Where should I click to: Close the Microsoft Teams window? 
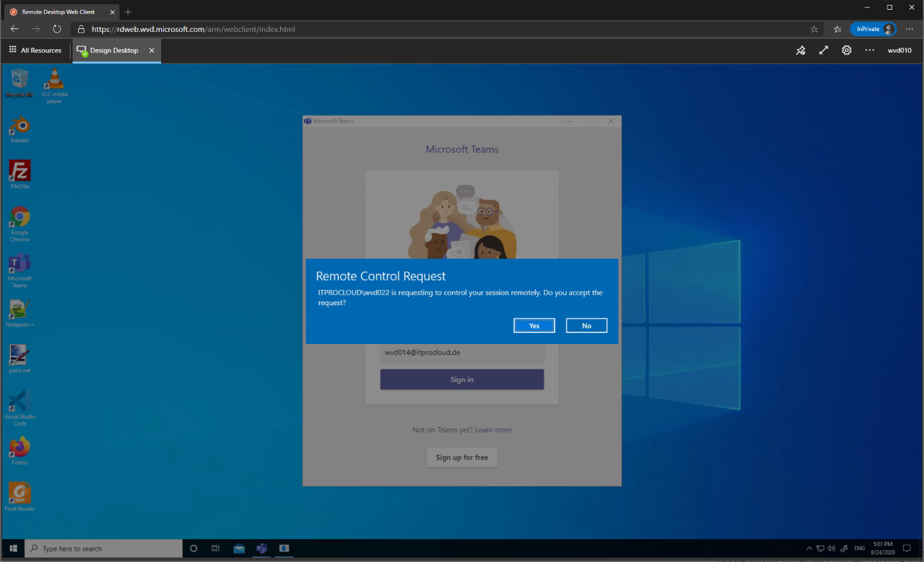tap(611, 121)
